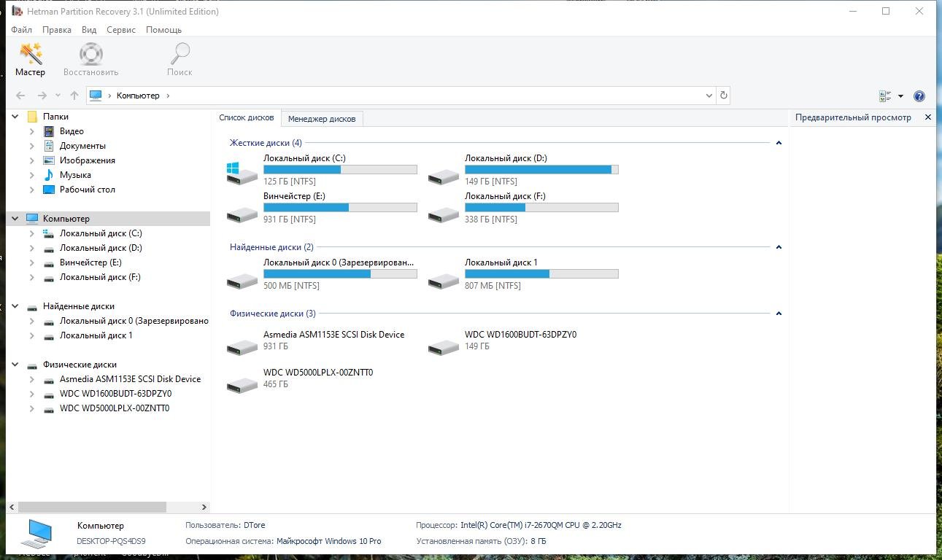Select WDC WD5000LPLX physical disk icon
Image resolution: width=942 pixels, height=560 pixels.
242,384
